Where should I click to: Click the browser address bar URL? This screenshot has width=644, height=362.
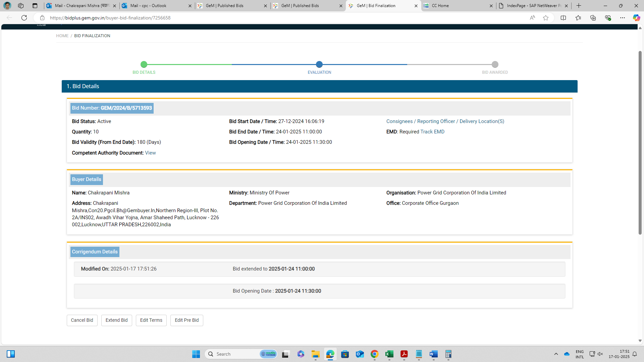[110, 18]
